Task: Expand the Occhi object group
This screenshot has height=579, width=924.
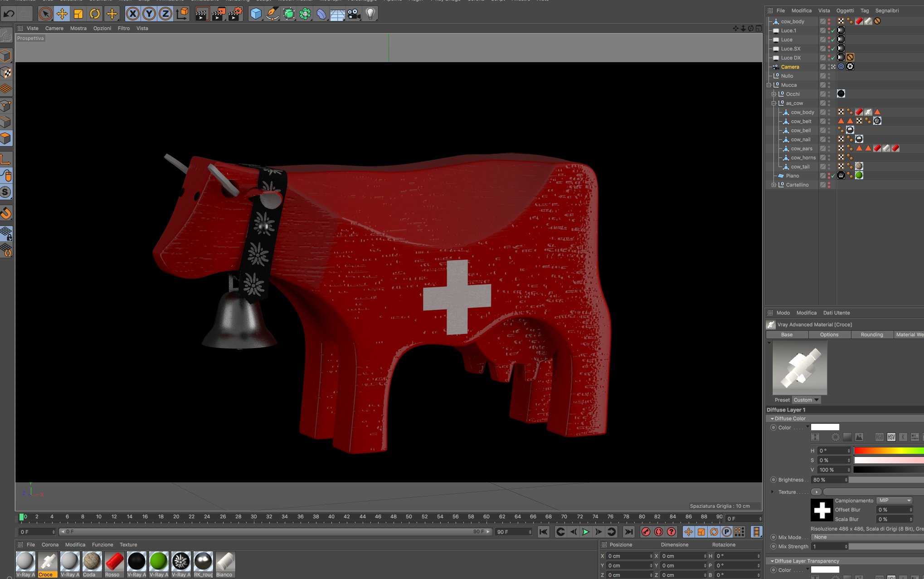Action: (774, 94)
